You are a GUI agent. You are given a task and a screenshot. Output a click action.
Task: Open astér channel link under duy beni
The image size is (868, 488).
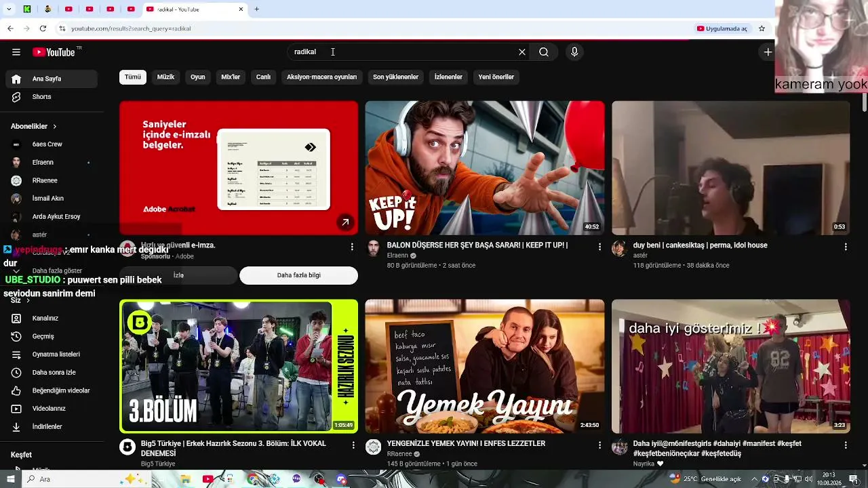640,256
